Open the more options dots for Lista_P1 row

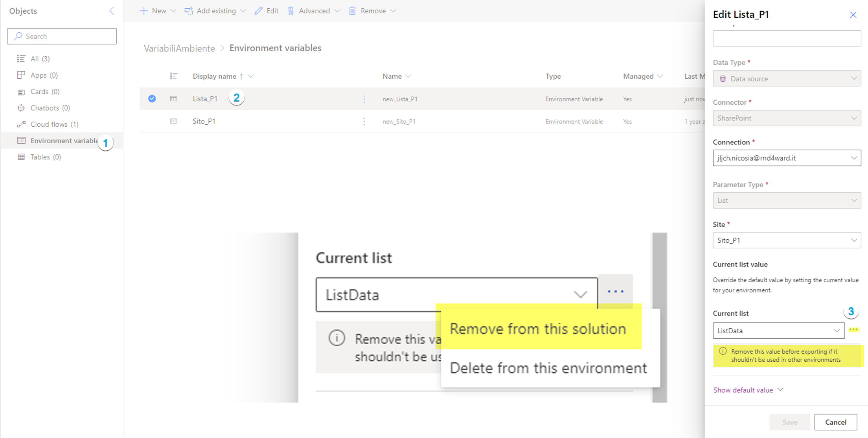(x=364, y=99)
